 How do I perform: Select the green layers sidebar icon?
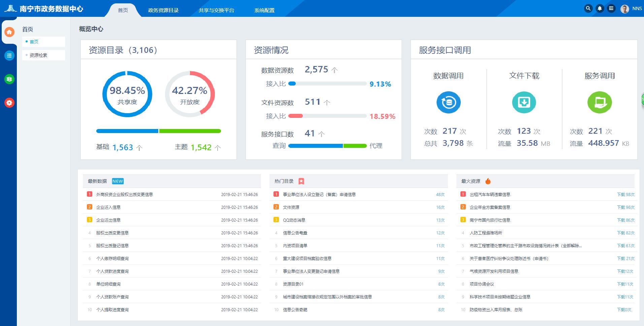click(x=9, y=79)
